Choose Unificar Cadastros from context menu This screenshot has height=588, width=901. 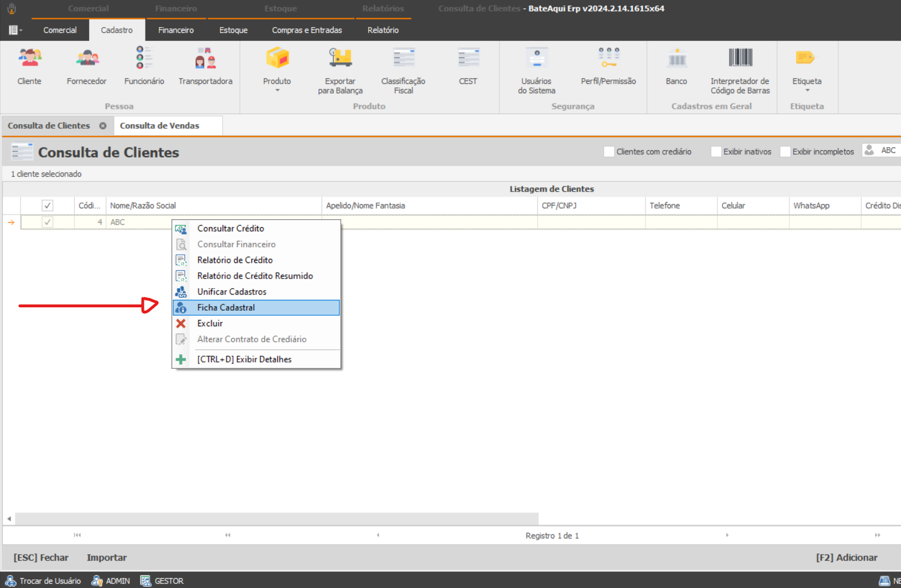(257, 292)
